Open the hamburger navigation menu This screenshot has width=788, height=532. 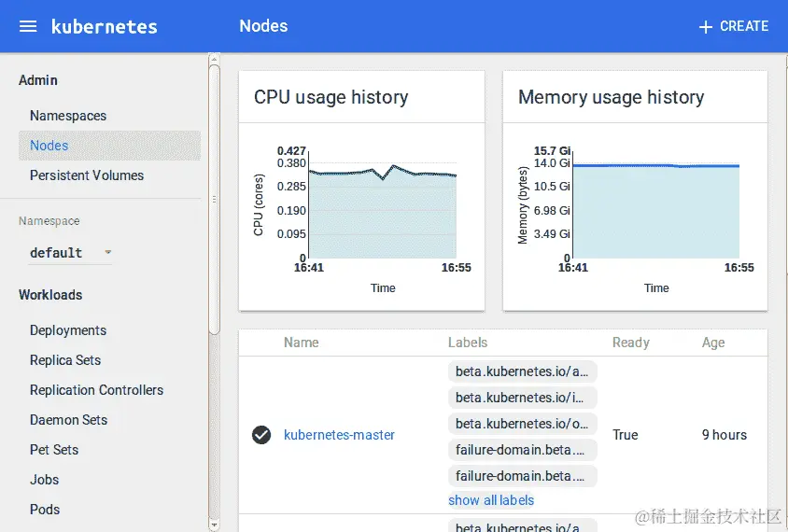click(28, 26)
